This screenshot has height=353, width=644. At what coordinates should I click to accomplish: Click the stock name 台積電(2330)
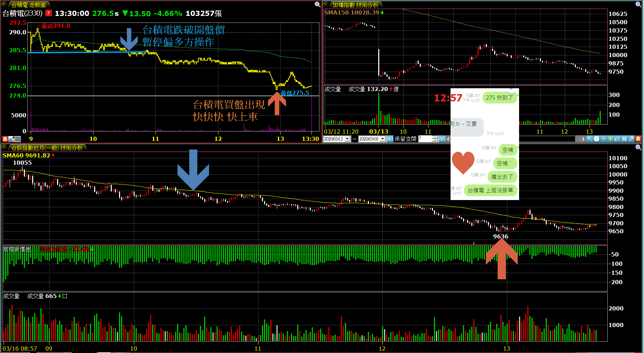[x=22, y=13]
